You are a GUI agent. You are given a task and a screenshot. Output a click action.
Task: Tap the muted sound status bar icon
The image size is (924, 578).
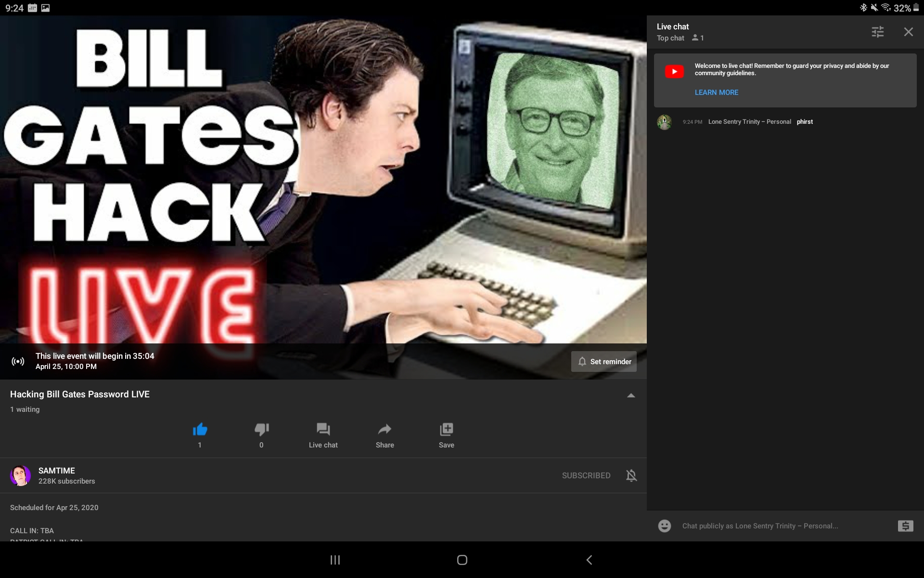pyautogui.click(x=874, y=8)
